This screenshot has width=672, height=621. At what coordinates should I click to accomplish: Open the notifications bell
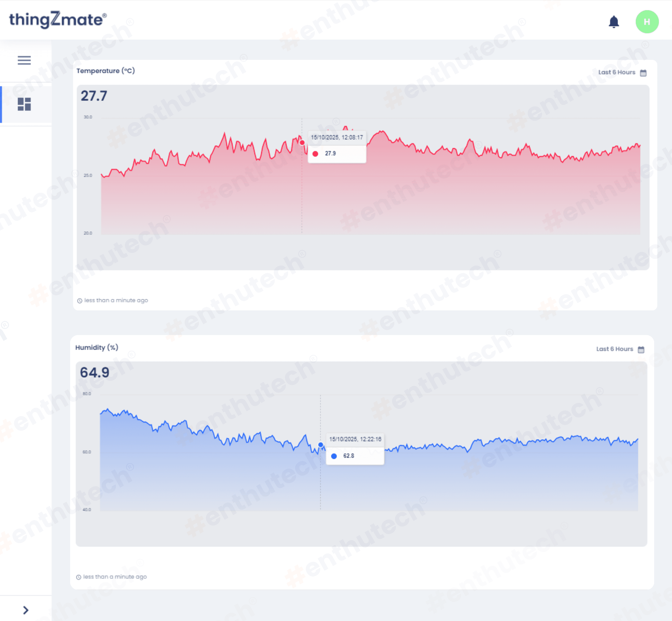pos(614,22)
